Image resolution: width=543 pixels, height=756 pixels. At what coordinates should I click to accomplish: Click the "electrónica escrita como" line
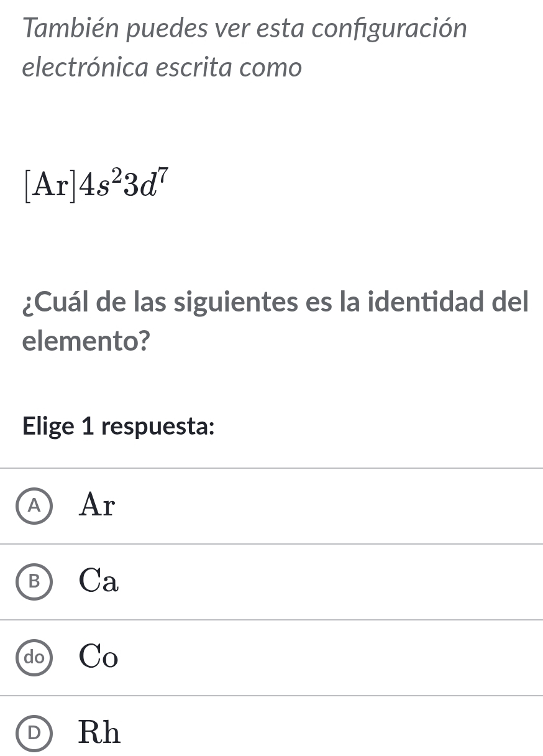(x=162, y=68)
